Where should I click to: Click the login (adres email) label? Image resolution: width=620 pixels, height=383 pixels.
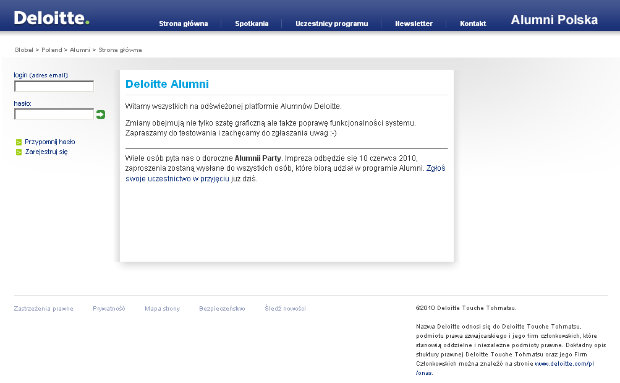pyautogui.click(x=41, y=75)
